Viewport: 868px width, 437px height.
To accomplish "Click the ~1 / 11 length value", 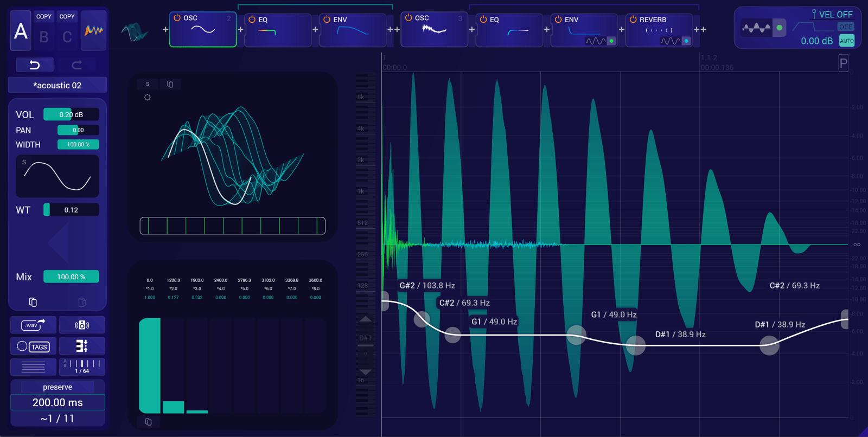I will click(x=58, y=419).
